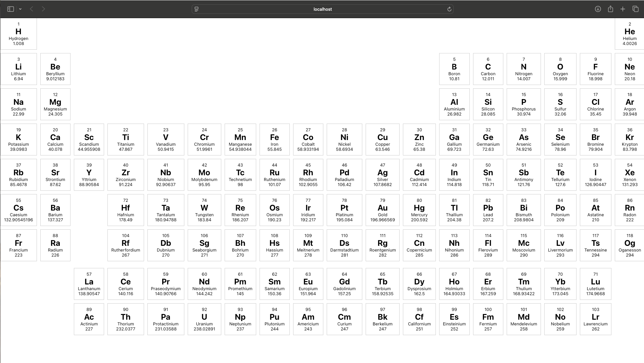
Task: Show the tab overview
Action: coord(636,9)
